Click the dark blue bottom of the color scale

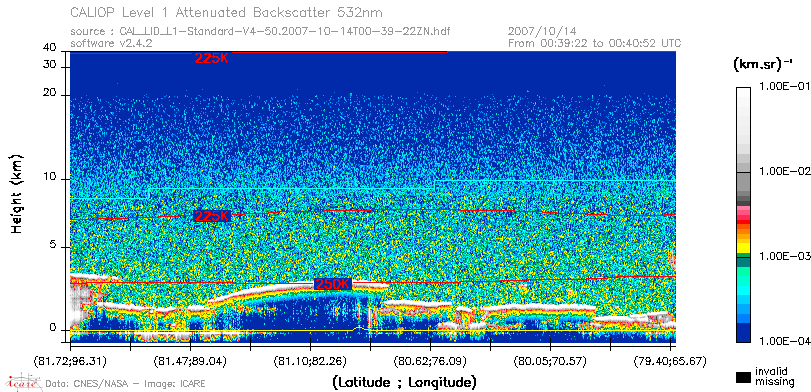pos(744,334)
